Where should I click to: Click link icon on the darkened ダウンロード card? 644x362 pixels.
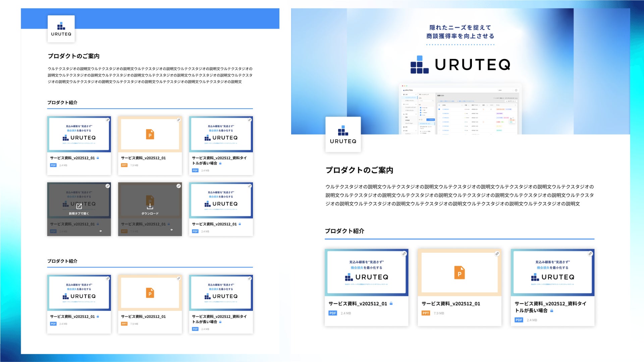click(x=178, y=186)
